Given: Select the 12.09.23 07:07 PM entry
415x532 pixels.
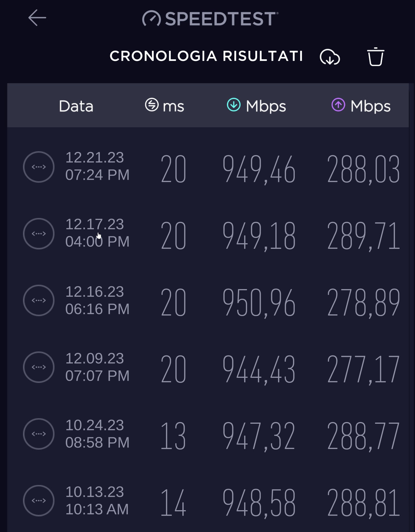Looking at the screenshot, I should (97, 367).
